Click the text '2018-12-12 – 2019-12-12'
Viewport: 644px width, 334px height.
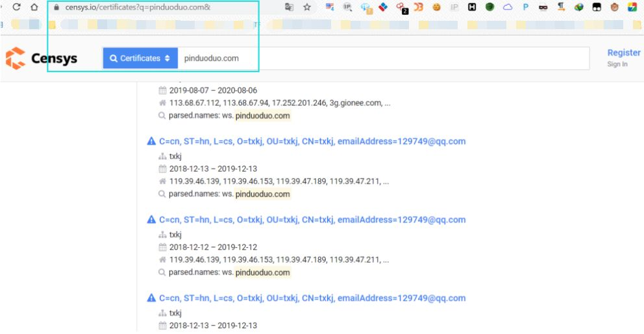tap(213, 247)
